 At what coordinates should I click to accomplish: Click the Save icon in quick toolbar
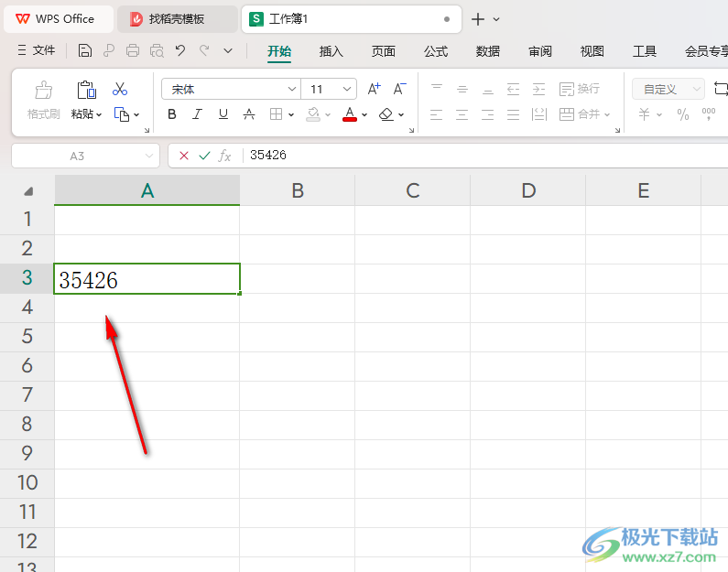click(x=84, y=50)
